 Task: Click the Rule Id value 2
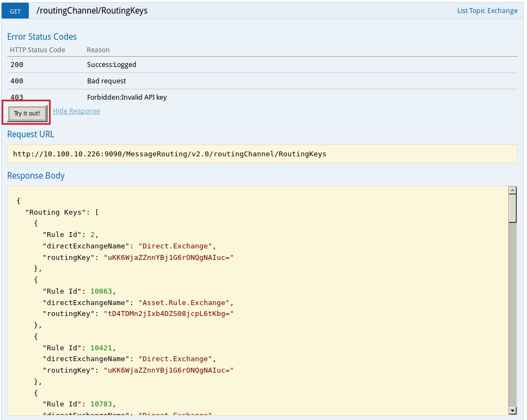[x=93, y=235]
